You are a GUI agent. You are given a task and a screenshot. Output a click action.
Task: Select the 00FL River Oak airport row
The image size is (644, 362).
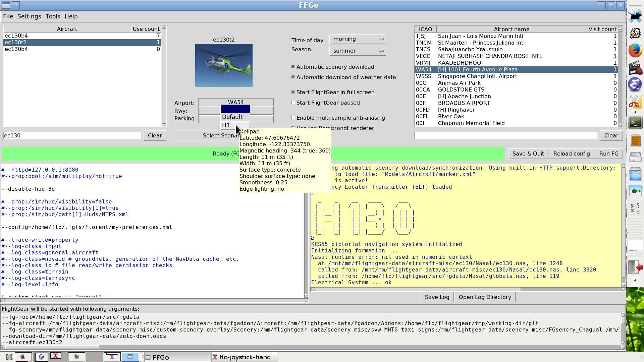click(x=516, y=117)
